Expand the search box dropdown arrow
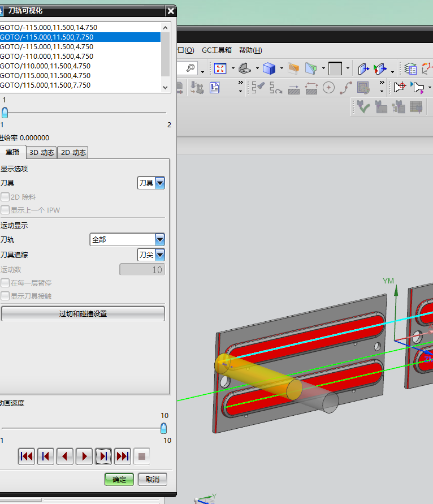This screenshot has height=504, width=433. pyautogui.click(x=202, y=72)
